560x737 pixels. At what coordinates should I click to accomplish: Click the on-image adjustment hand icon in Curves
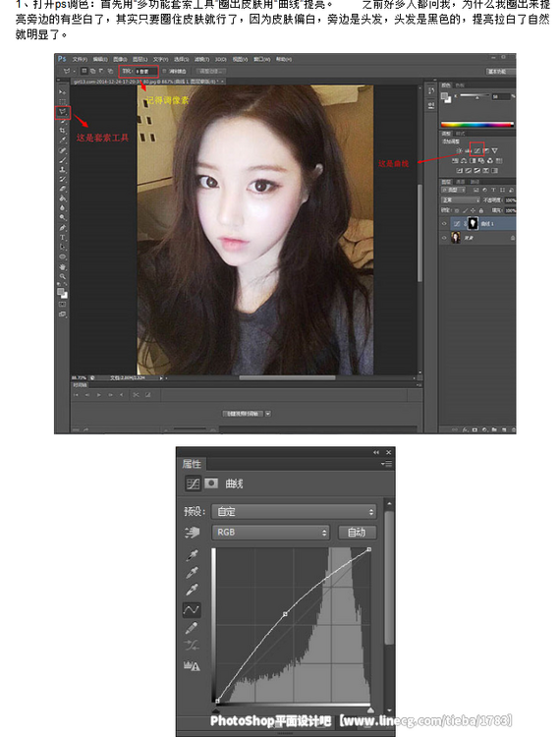coord(192,533)
